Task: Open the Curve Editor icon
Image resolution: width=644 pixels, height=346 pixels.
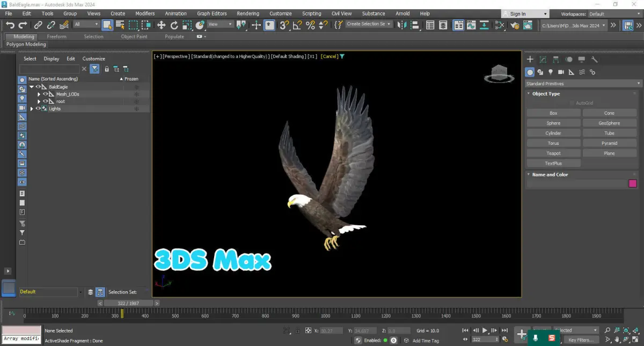Action: pos(471,25)
